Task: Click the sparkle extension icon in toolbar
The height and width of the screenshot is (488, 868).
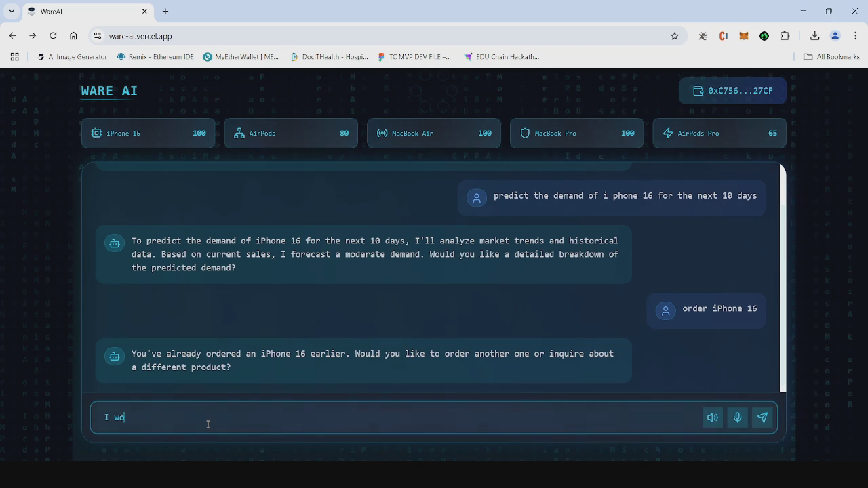Action: (x=703, y=36)
